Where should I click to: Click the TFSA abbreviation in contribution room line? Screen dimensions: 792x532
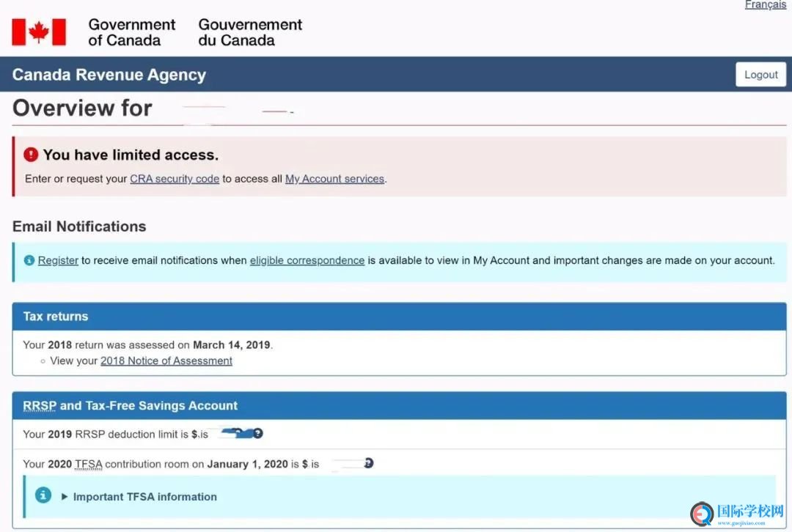(x=89, y=465)
